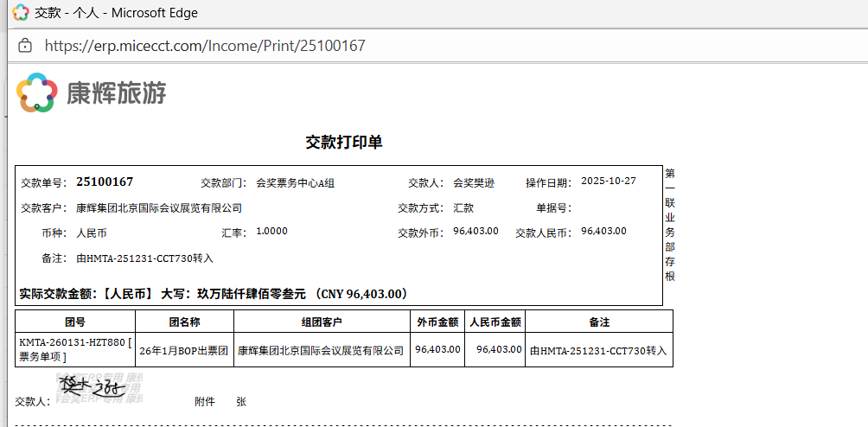Click the group name cell 26年1月BOP出票团
Screen dimensions: 868x427
183,350
